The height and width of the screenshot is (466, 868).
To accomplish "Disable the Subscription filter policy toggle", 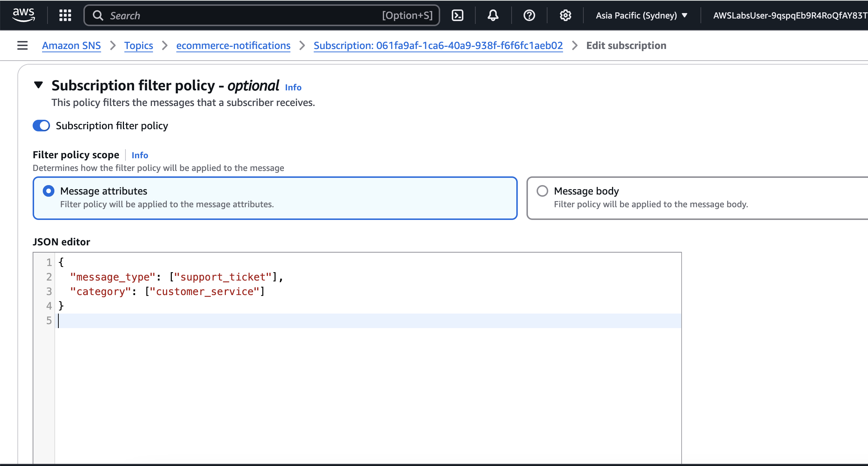I will pos(41,126).
